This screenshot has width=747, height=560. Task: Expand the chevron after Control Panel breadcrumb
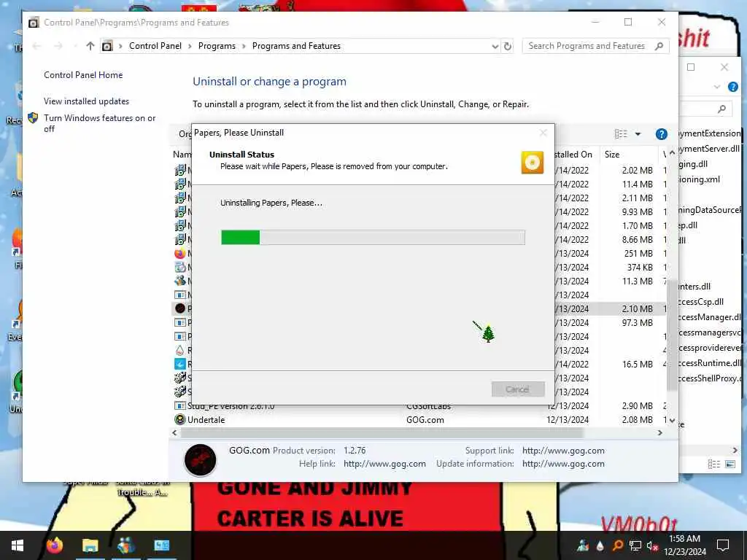point(190,46)
